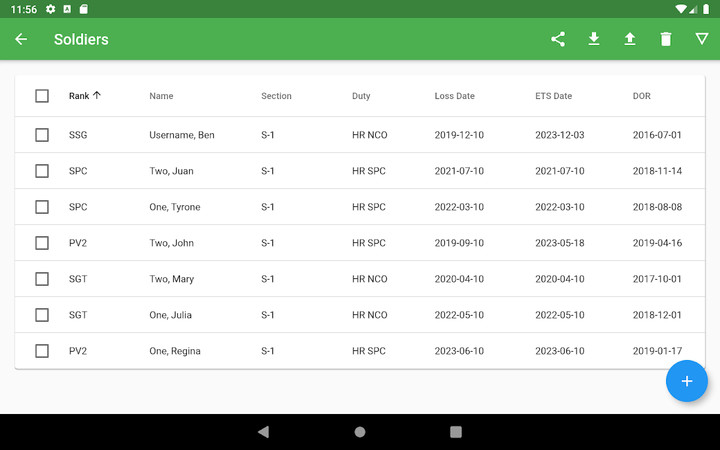The image size is (720, 450).
Task: Tick the checkbox for One, Regina
Action: pos(42,351)
